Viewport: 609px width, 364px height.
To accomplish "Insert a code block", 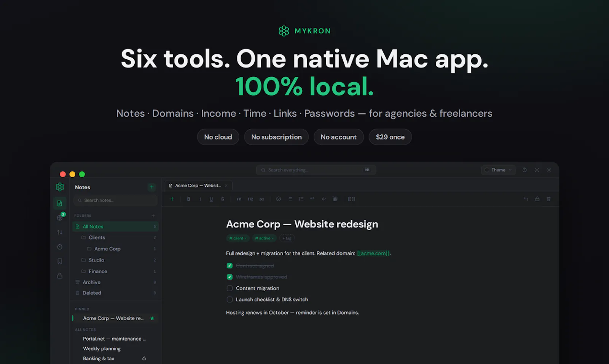I will pos(324,199).
